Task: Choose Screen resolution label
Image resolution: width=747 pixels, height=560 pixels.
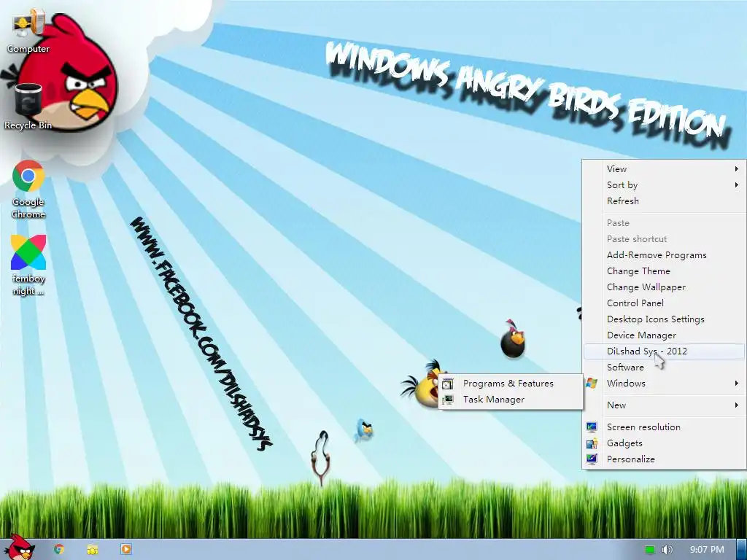Action: [x=643, y=427]
